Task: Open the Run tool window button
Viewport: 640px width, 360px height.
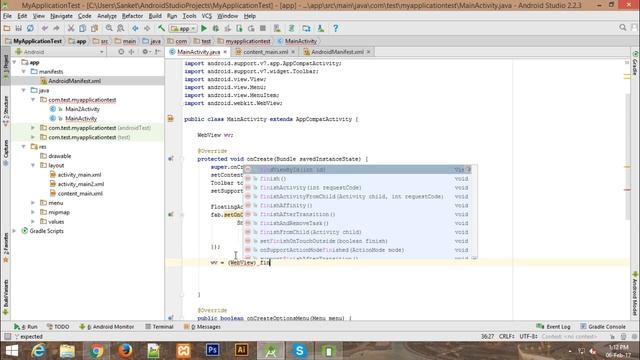Action: click(25, 327)
